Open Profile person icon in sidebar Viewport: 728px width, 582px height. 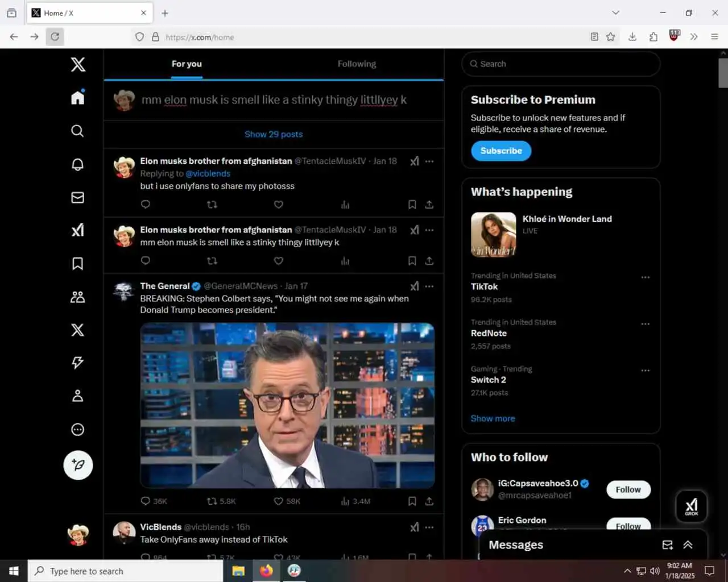tap(78, 396)
